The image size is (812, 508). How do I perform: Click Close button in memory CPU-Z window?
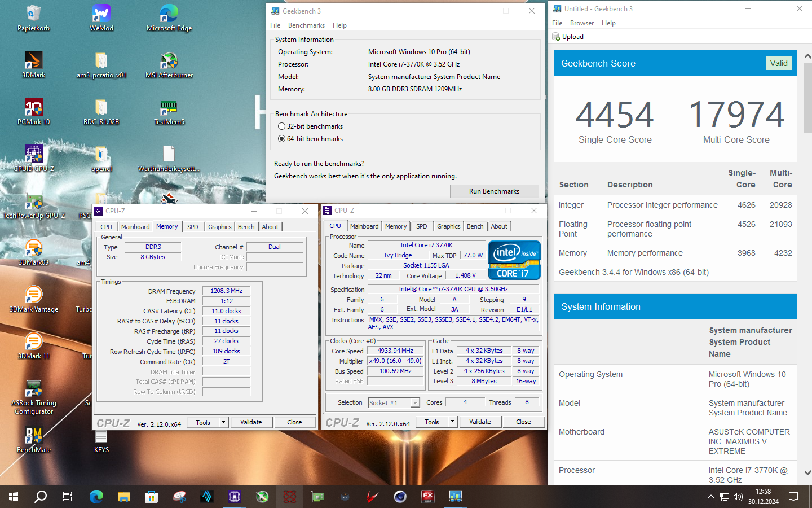(294, 422)
